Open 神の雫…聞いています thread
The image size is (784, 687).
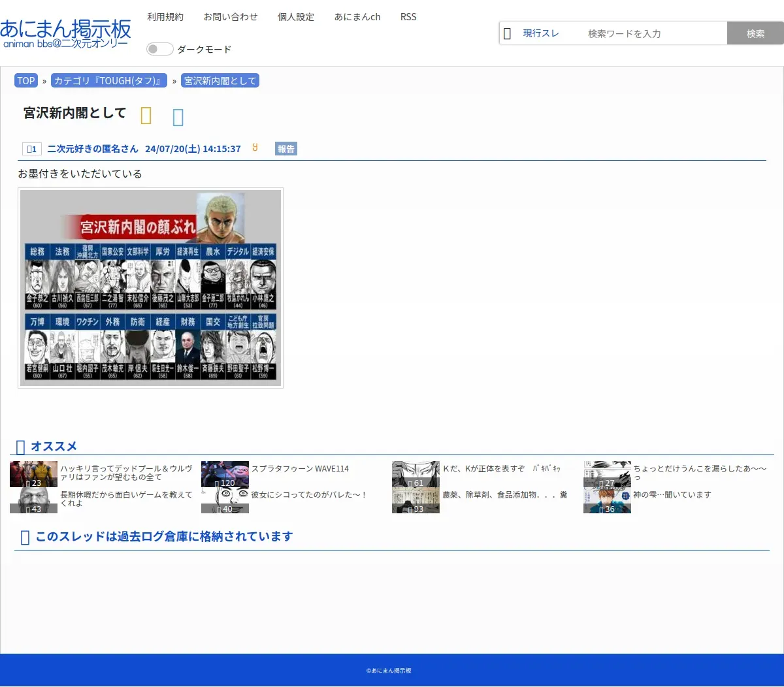click(x=672, y=495)
